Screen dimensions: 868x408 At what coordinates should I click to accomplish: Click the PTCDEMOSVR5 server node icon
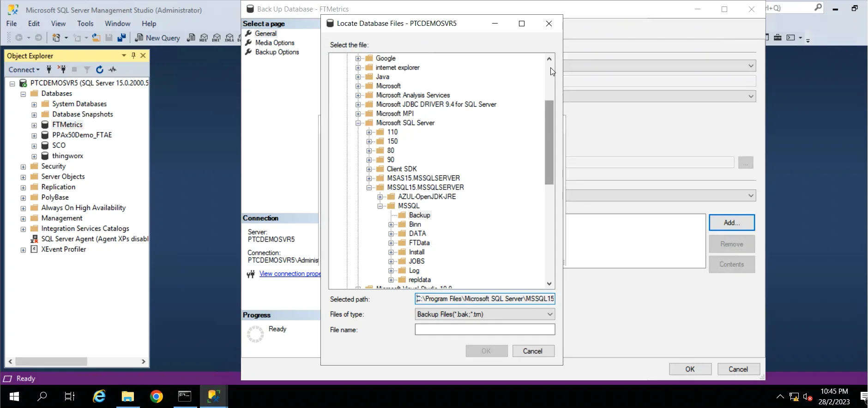[23, 83]
